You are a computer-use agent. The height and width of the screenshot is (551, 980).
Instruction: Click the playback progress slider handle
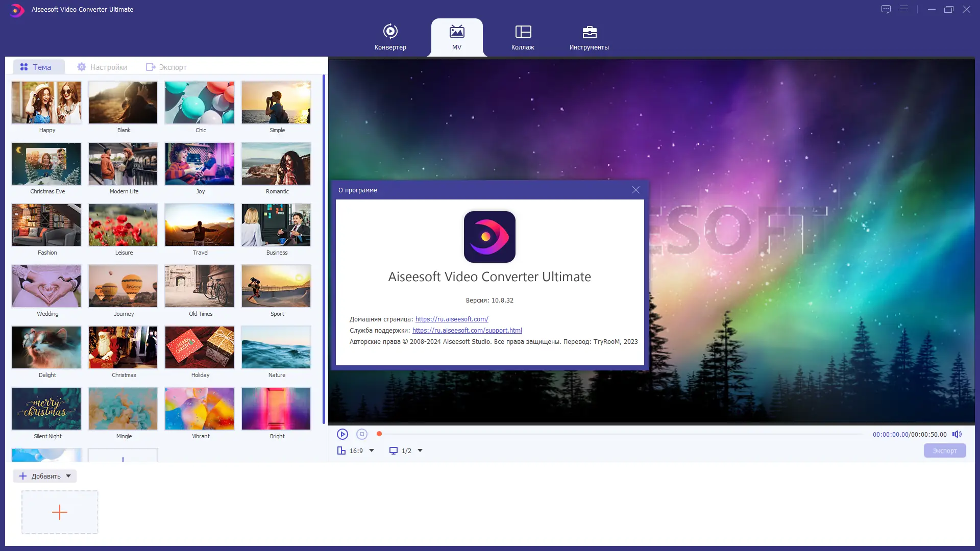coord(379,434)
